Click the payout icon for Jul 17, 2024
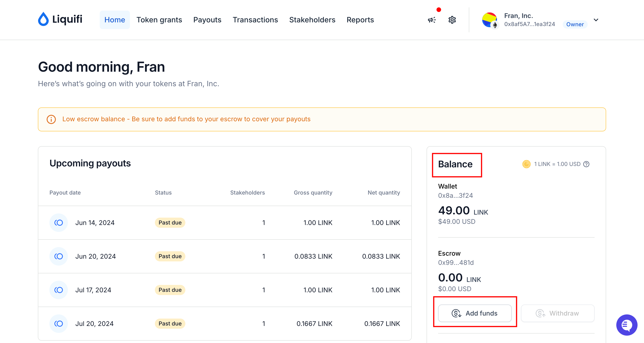Viewport: 644px width, 343px height. pos(58,290)
